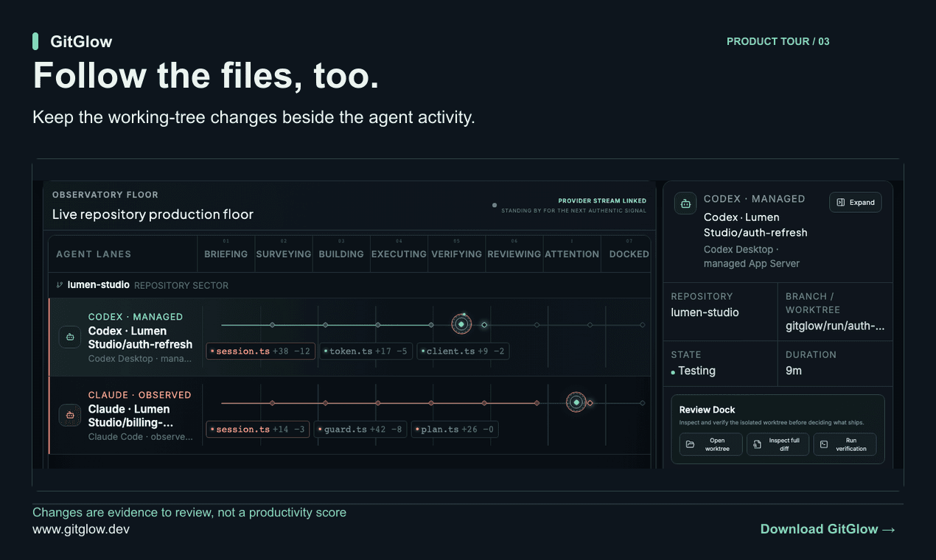Viewport: 936px width, 560px height.
Task: Select the REVIEWING stage column header
Action: (514, 253)
